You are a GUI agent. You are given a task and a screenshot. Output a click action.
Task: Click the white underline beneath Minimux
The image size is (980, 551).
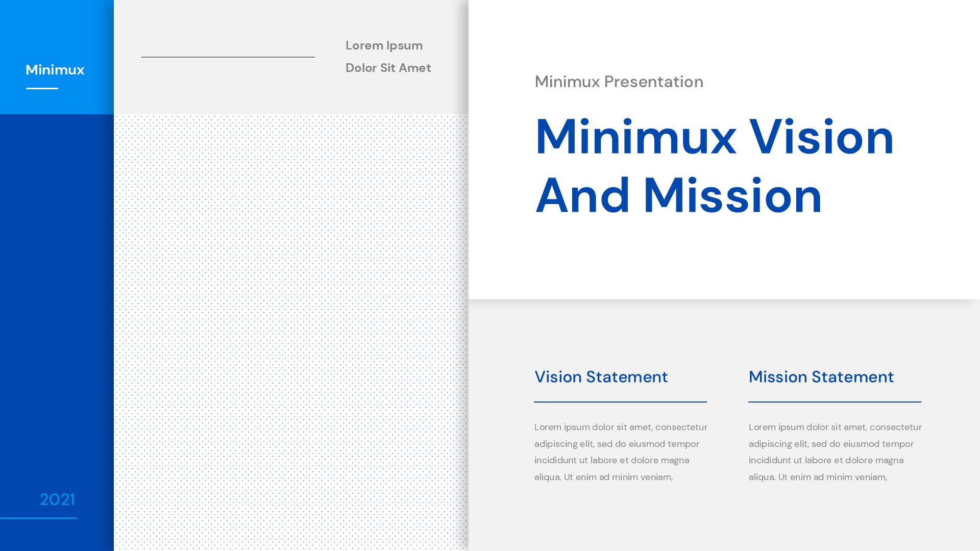click(x=42, y=88)
